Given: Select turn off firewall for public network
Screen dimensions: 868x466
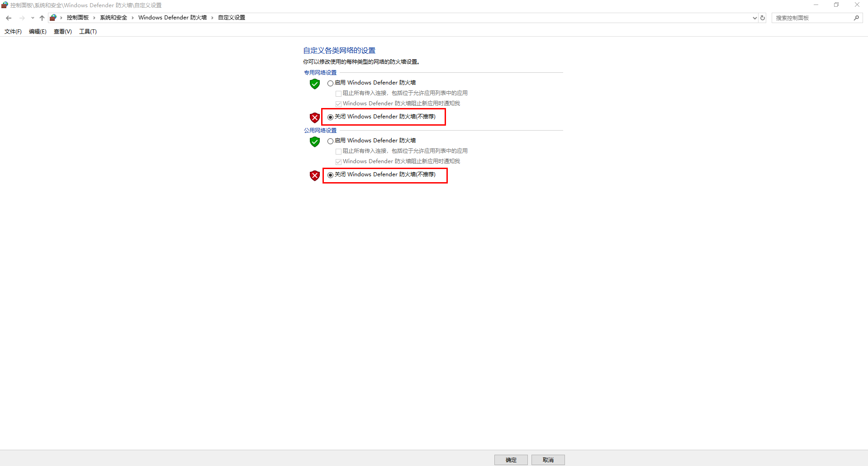Looking at the screenshot, I should pyautogui.click(x=331, y=175).
